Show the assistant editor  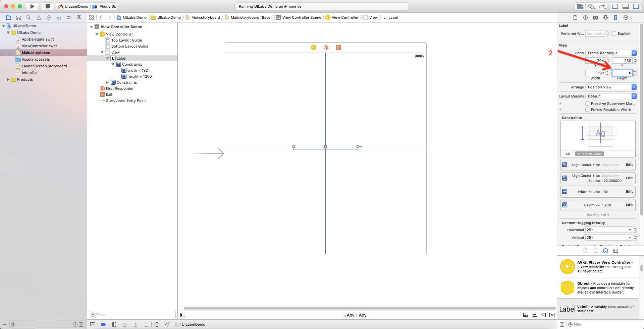coord(591,6)
